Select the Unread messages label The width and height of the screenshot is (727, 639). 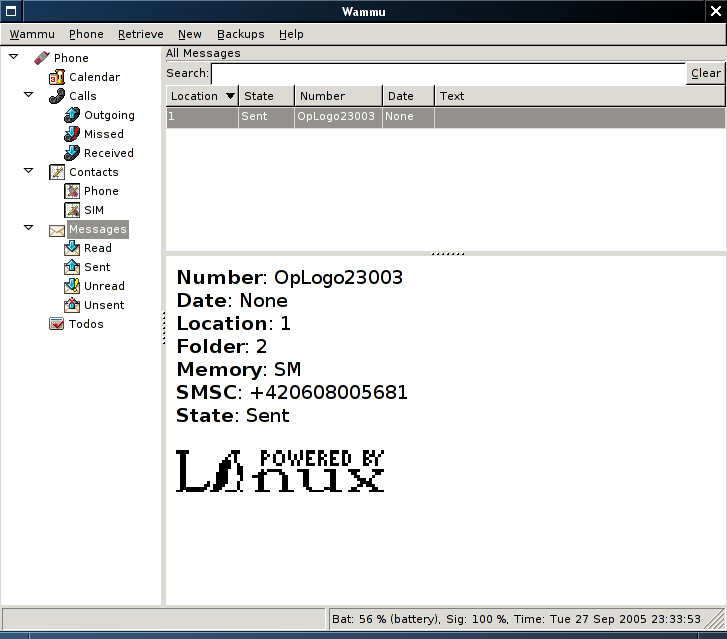[x=104, y=286]
